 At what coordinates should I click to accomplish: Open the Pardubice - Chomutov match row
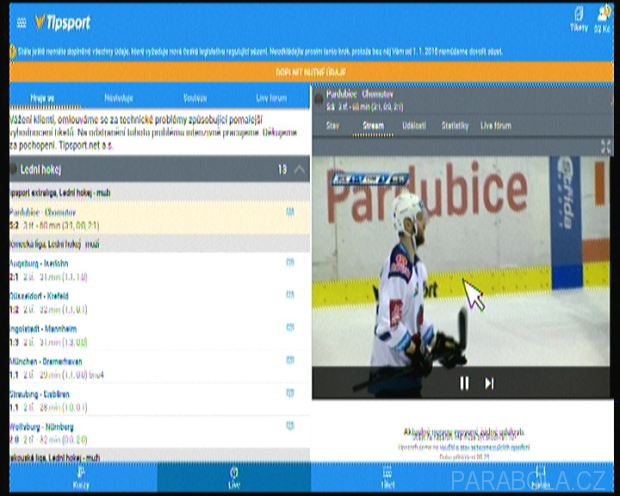coord(159,218)
